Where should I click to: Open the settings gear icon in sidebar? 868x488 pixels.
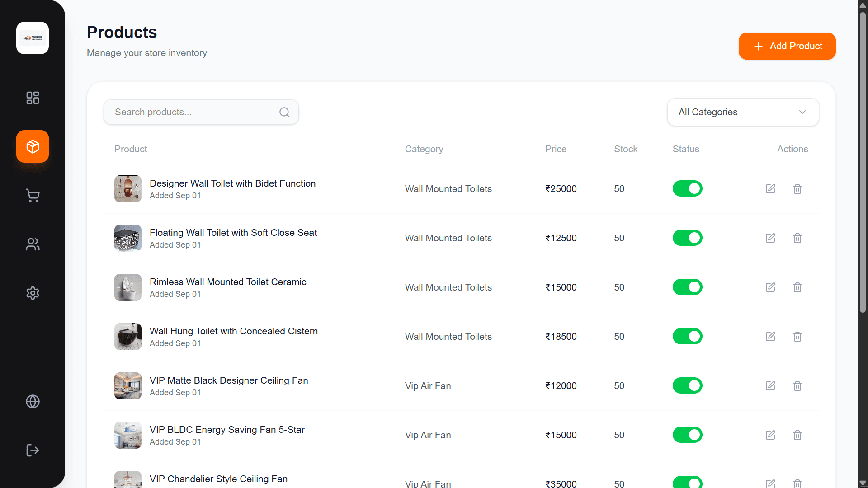click(33, 293)
